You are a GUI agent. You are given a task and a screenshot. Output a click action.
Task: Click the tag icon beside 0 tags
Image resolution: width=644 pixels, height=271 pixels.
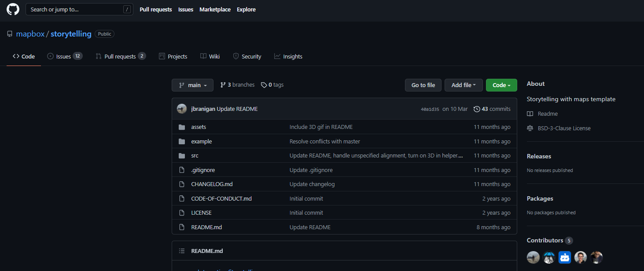click(x=264, y=85)
